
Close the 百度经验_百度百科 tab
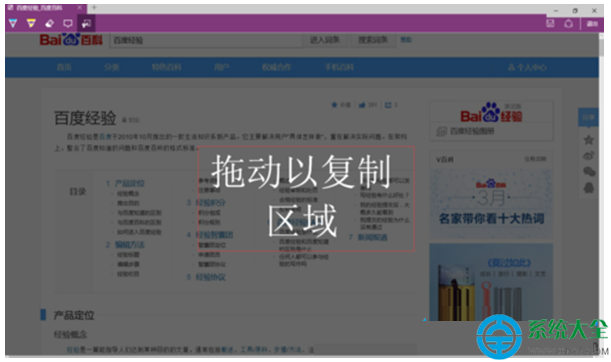click(x=79, y=7)
